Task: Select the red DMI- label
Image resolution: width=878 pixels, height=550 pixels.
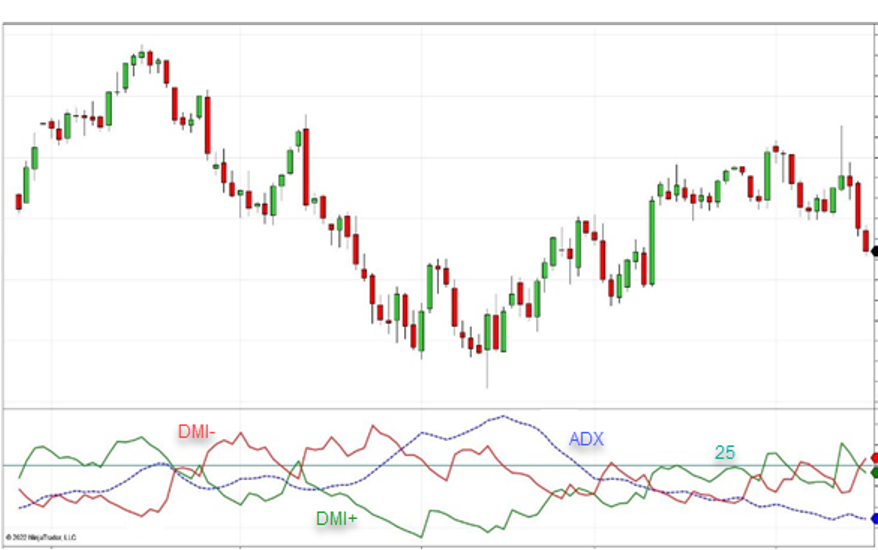Action: point(197,432)
